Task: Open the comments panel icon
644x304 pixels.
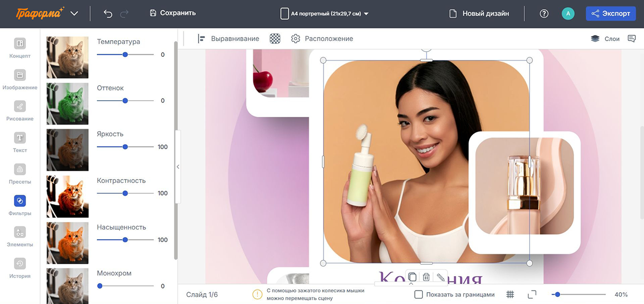Action: pos(632,39)
